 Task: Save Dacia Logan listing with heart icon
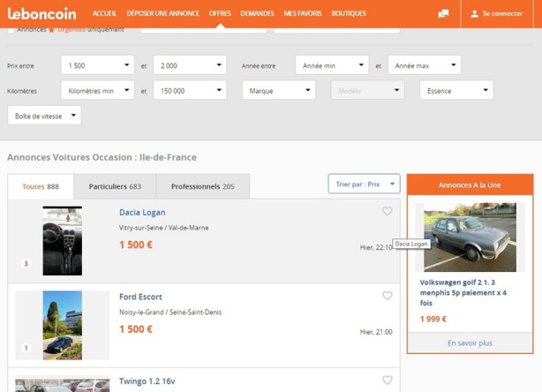point(387,212)
